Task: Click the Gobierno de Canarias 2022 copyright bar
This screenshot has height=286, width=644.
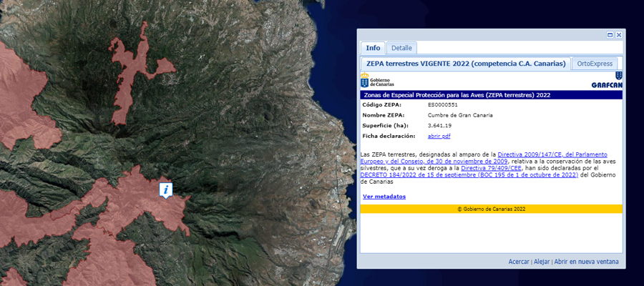Action: (491, 209)
